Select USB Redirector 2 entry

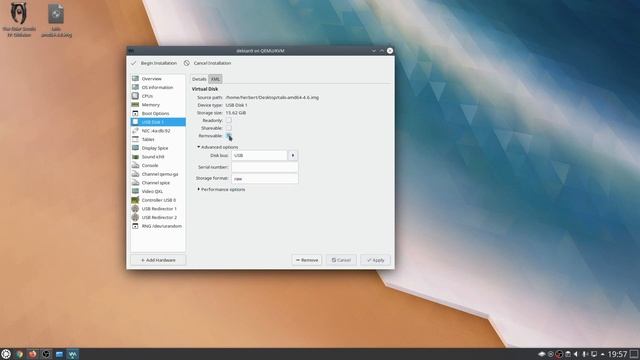[158, 217]
